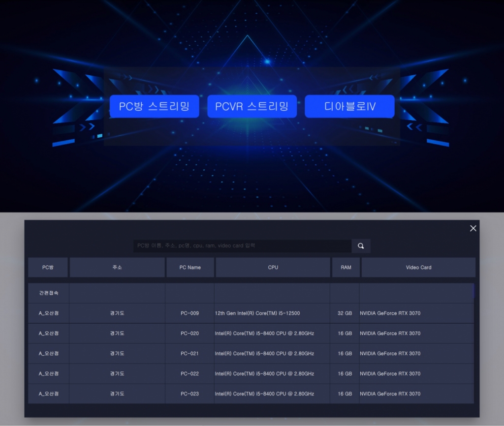Click 경기도 in the PC-009 row
Viewport: 504px width, 426px height.
coord(117,313)
